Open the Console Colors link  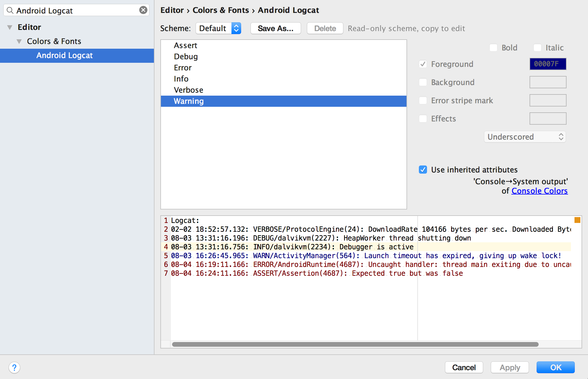pyautogui.click(x=539, y=191)
